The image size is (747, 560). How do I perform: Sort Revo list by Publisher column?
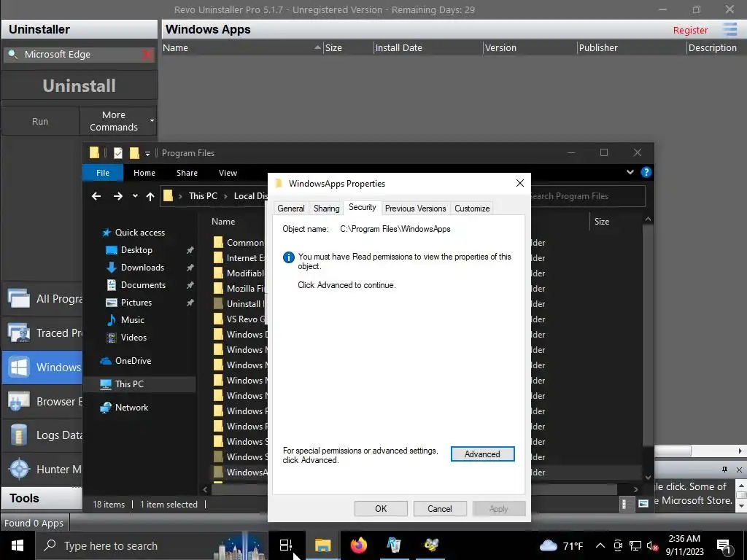(631, 47)
